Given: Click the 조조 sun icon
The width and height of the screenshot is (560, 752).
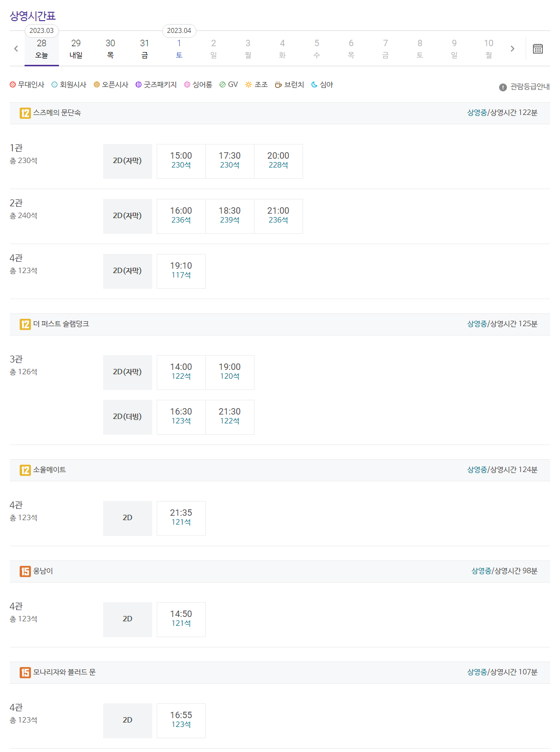Looking at the screenshot, I should (249, 84).
